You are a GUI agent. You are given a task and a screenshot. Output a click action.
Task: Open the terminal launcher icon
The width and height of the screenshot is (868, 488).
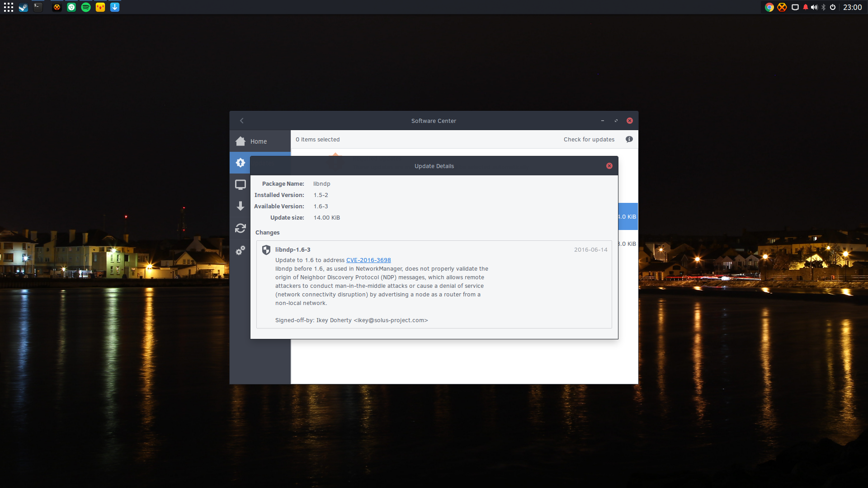38,7
